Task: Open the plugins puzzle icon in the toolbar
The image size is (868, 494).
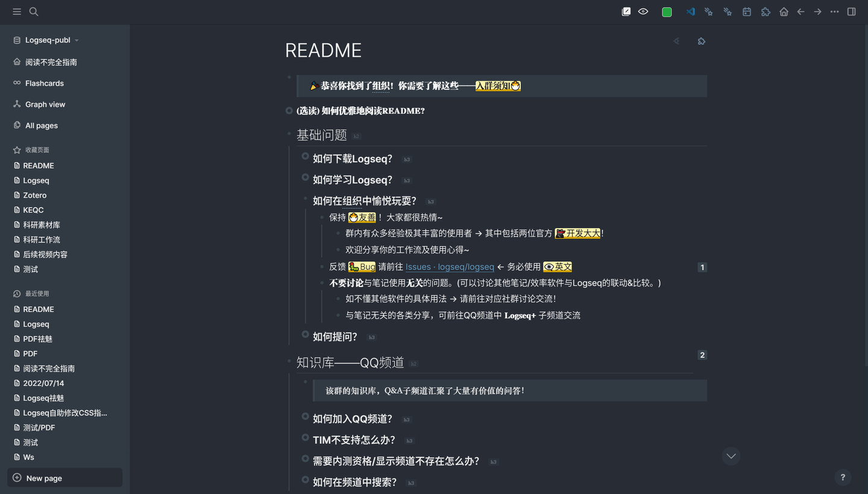Action: [766, 11]
